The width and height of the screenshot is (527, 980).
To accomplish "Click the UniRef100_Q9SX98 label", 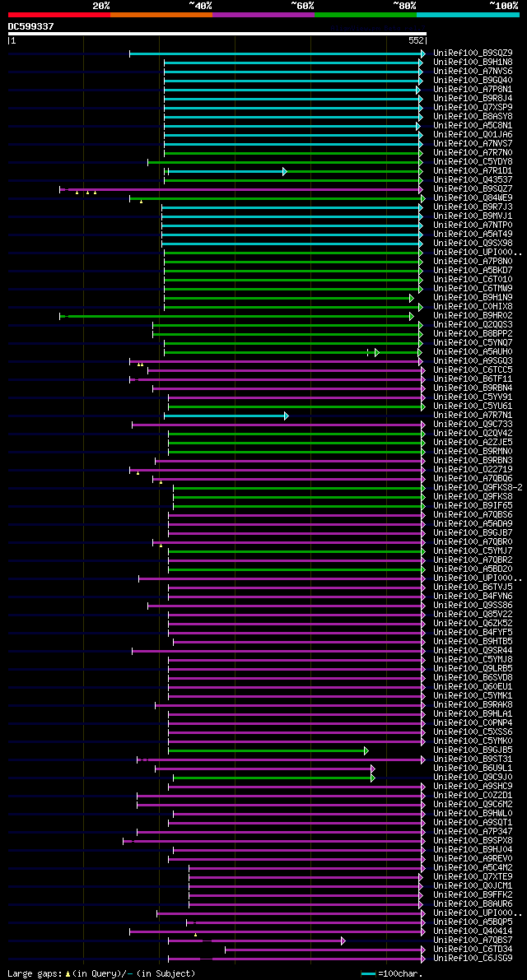I will 473,244.
